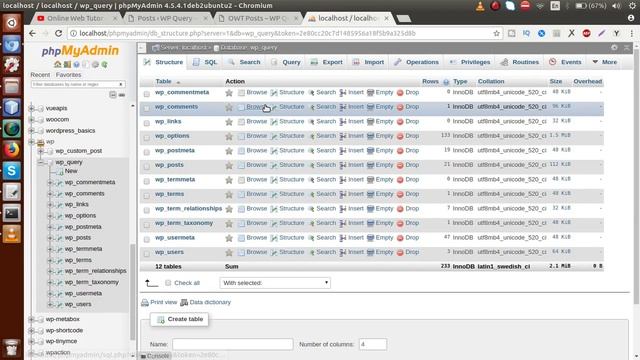Screen dimensions: 640x360
Task: Click the Create table button
Action: pyautogui.click(x=180, y=319)
